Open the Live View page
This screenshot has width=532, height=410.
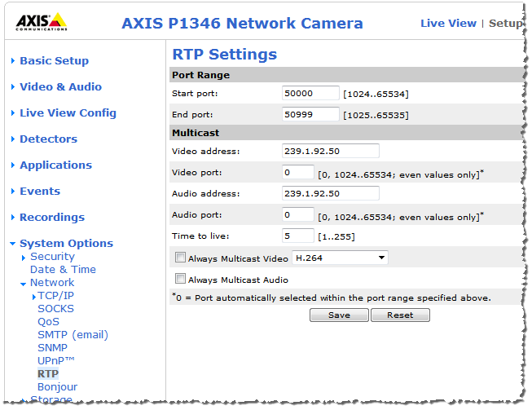click(x=448, y=24)
